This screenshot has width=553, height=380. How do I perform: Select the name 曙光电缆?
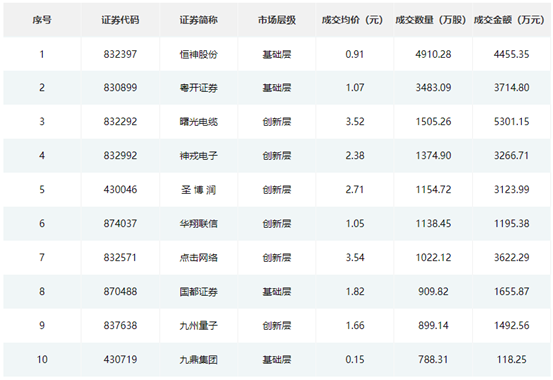click(x=199, y=122)
